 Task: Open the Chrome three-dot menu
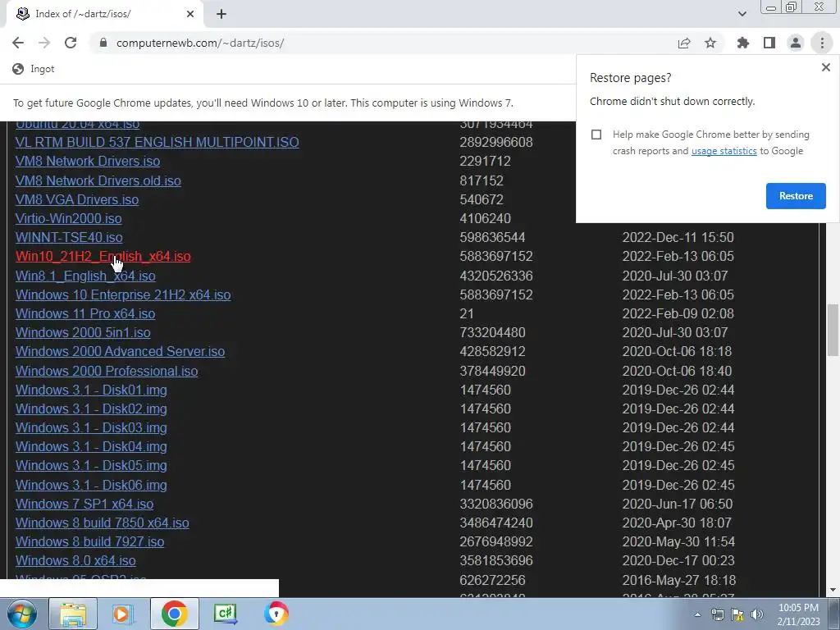(822, 43)
